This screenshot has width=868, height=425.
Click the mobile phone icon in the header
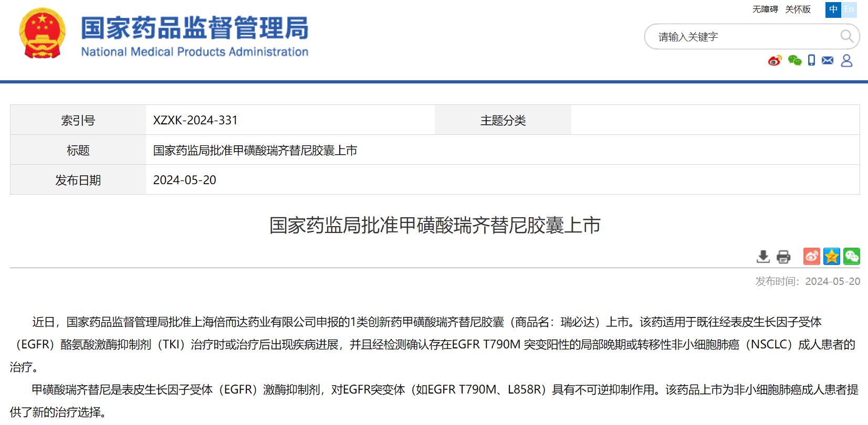click(811, 61)
